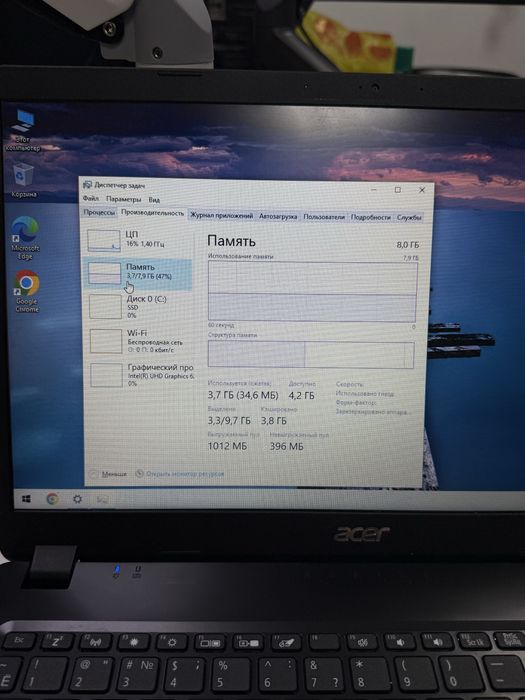Launch Microsoft Edge from the desktop
This screenshot has width=525, height=700.
click(x=25, y=238)
